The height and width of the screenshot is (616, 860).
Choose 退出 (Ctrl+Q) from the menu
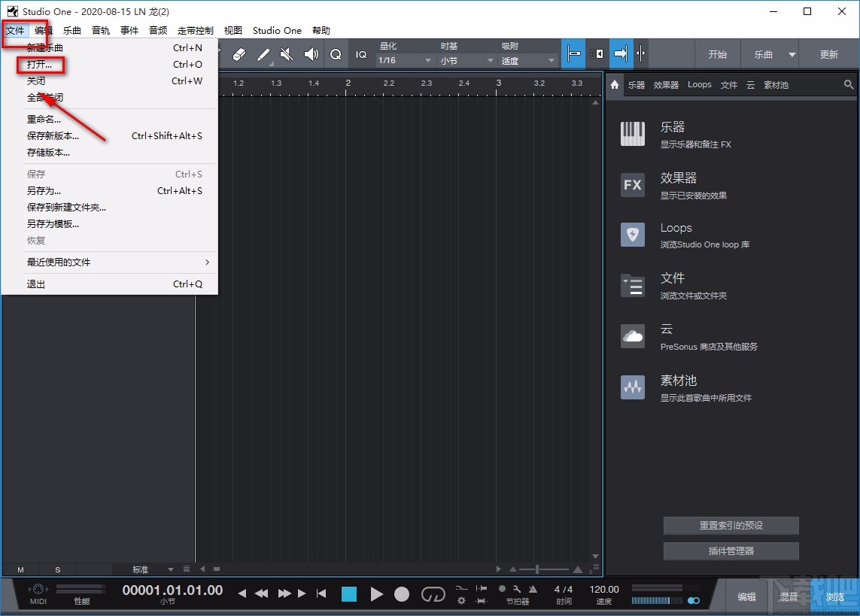click(110, 284)
